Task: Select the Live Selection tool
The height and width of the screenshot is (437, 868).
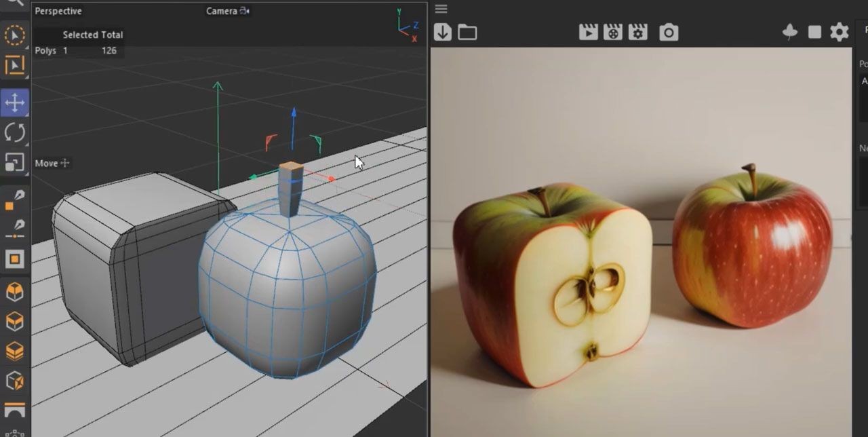Action: coord(14,35)
